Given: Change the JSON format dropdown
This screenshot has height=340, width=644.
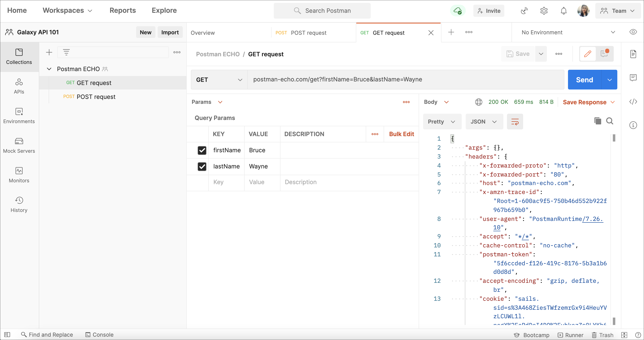Looking at the screenshot, I should coord(484,122).
